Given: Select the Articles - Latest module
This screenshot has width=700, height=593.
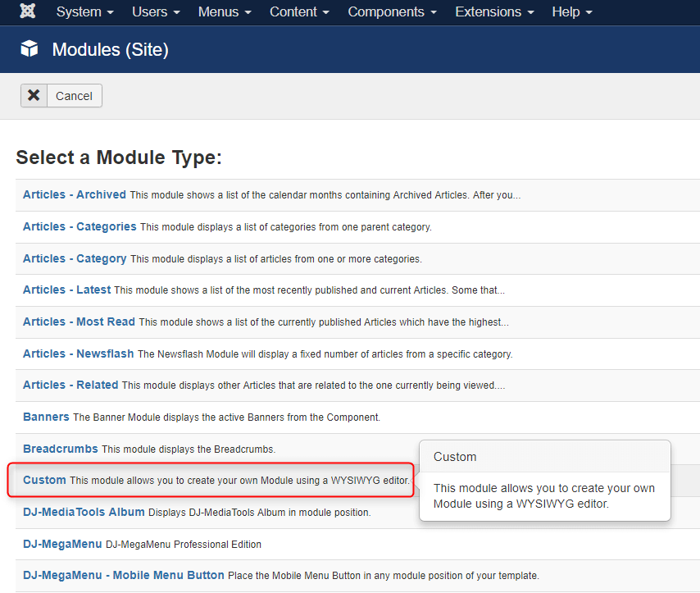Looking at the screenshot, I should point(67,290).
